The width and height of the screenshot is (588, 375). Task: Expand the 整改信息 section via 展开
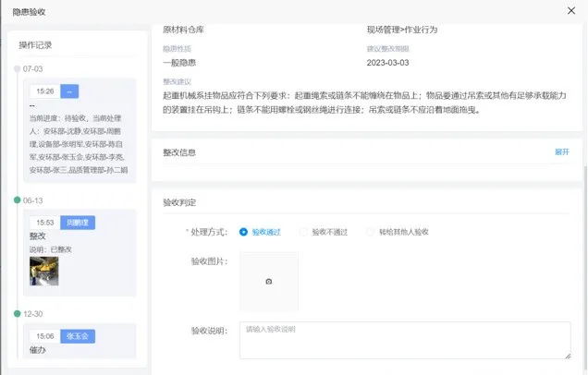pyautogui.click(x=562, y=151)
